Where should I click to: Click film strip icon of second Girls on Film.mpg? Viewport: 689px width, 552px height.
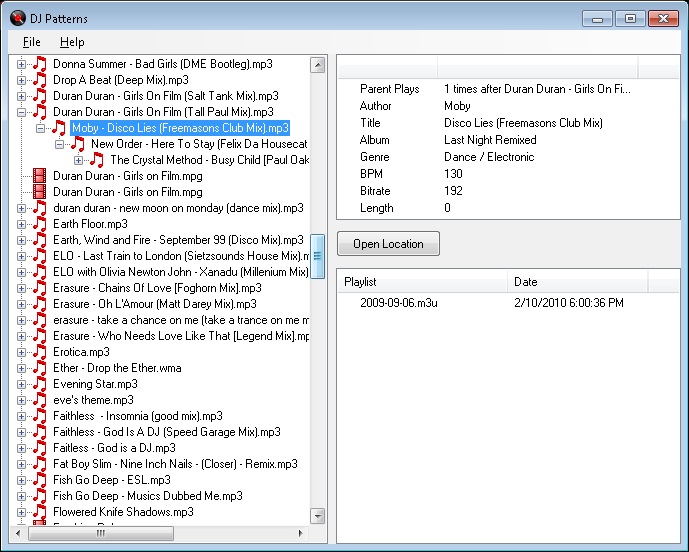(x=40, y=192)
